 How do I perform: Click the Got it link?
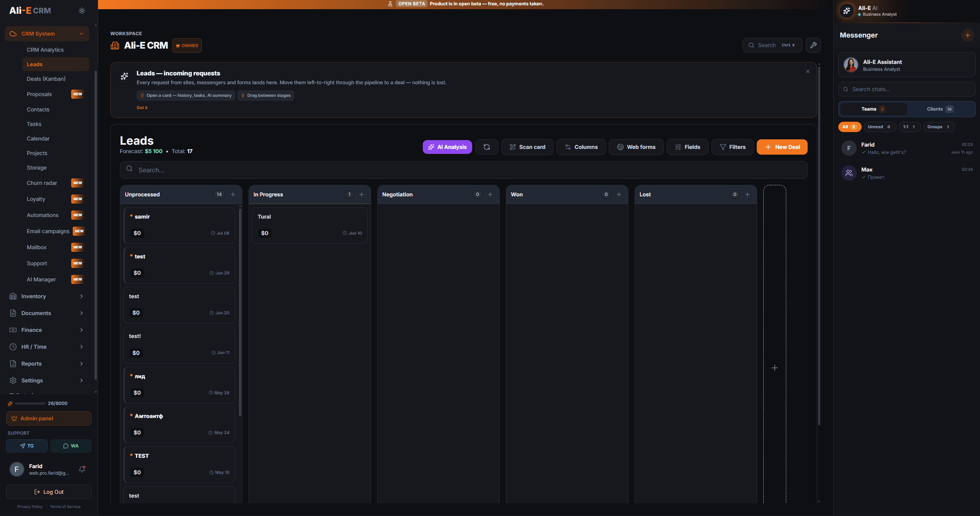[142, 108]
